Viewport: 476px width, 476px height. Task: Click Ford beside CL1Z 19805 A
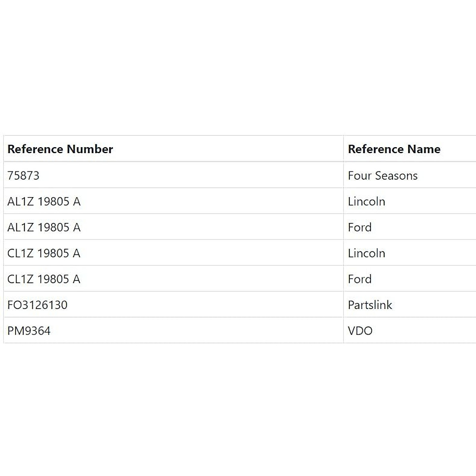tap(359, 279)
